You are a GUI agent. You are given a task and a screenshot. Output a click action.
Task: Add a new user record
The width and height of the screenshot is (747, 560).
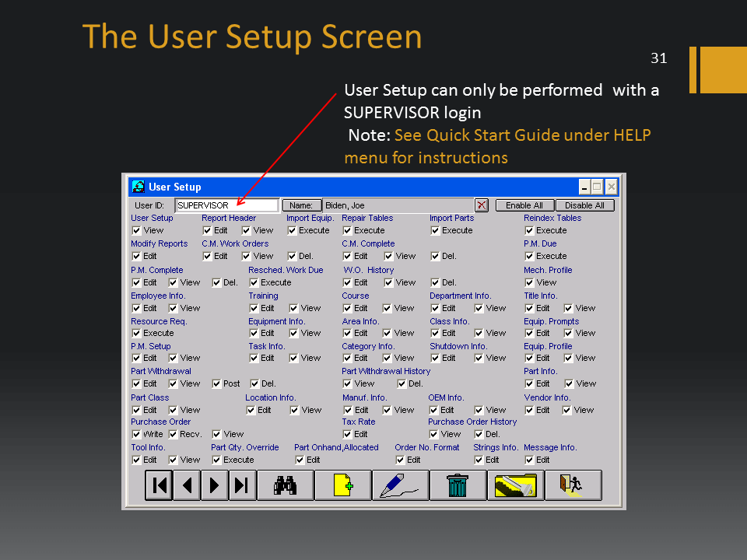tap(343, 485)
